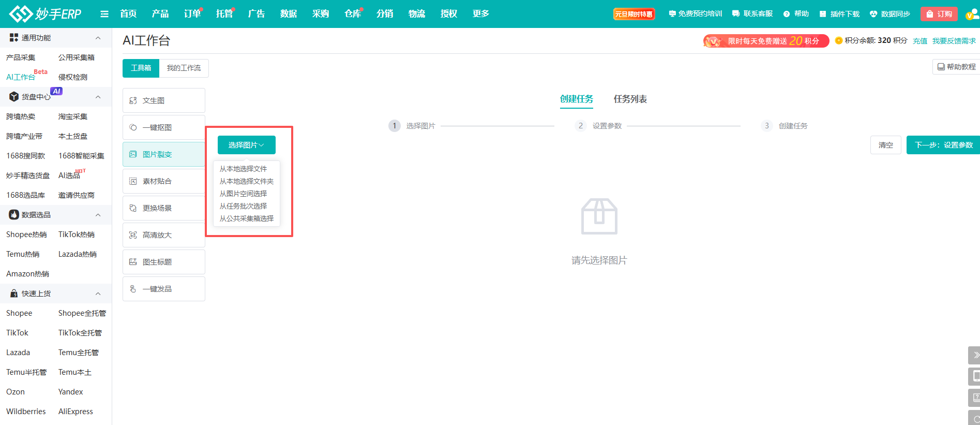Open the 高清放大 tool
This screenshot has width=980, height=425.
163,235
